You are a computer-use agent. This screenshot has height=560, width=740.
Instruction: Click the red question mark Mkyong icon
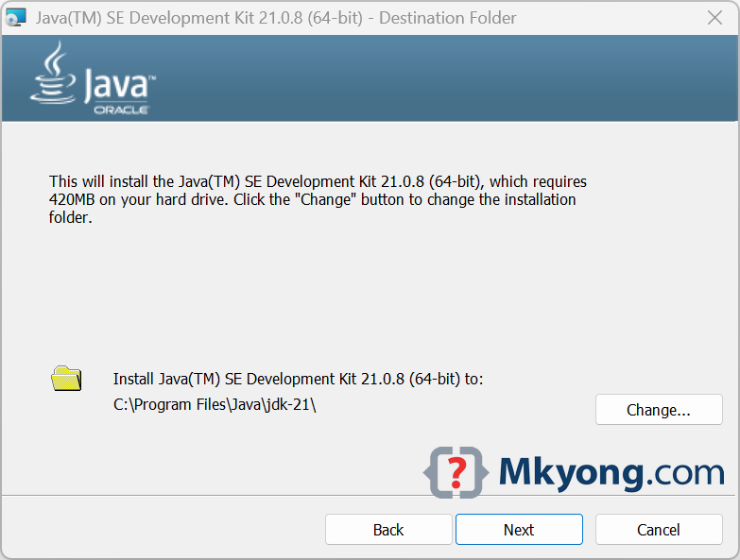click(456, 471)
